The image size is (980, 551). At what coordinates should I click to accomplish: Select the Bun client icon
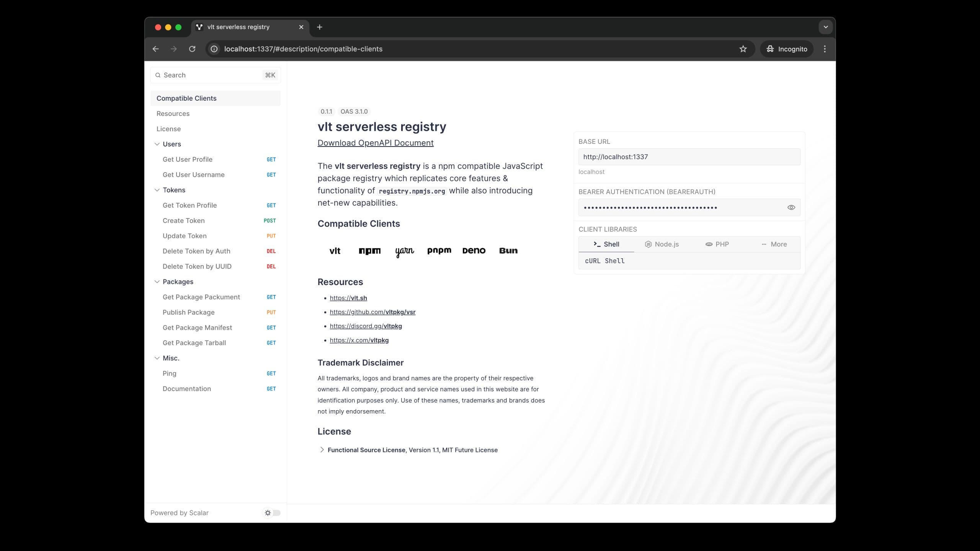coord(508,250)
